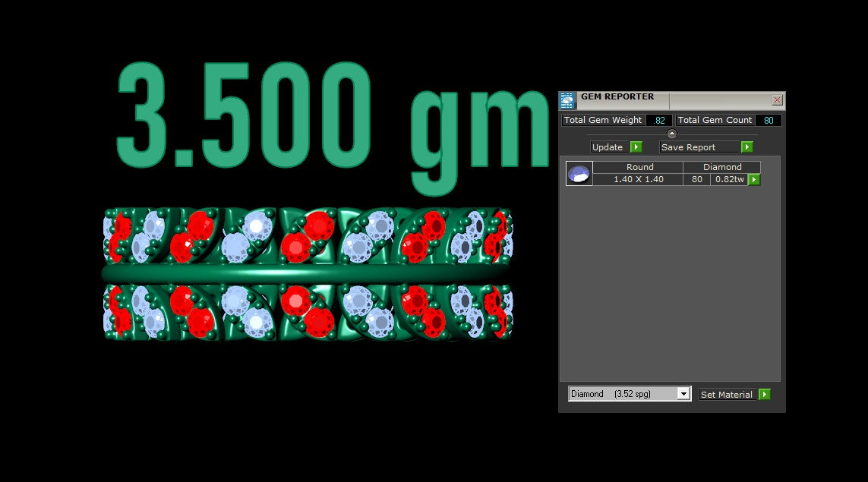The width and height of the screenshot is (868, 482).
Task: Click green arrow next to 0.82tw
Action: point(754,179)
